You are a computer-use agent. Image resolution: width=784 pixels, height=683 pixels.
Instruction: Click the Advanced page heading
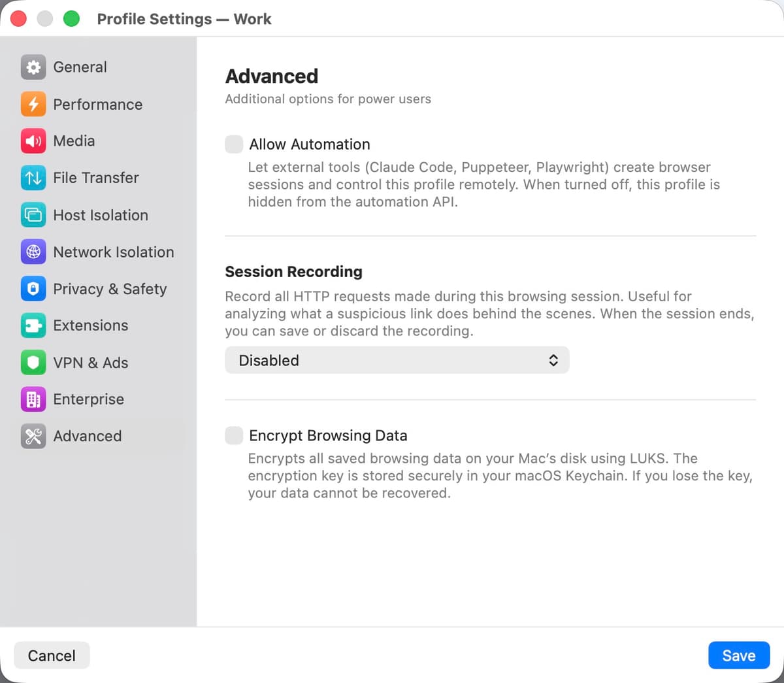pos(272,76)
